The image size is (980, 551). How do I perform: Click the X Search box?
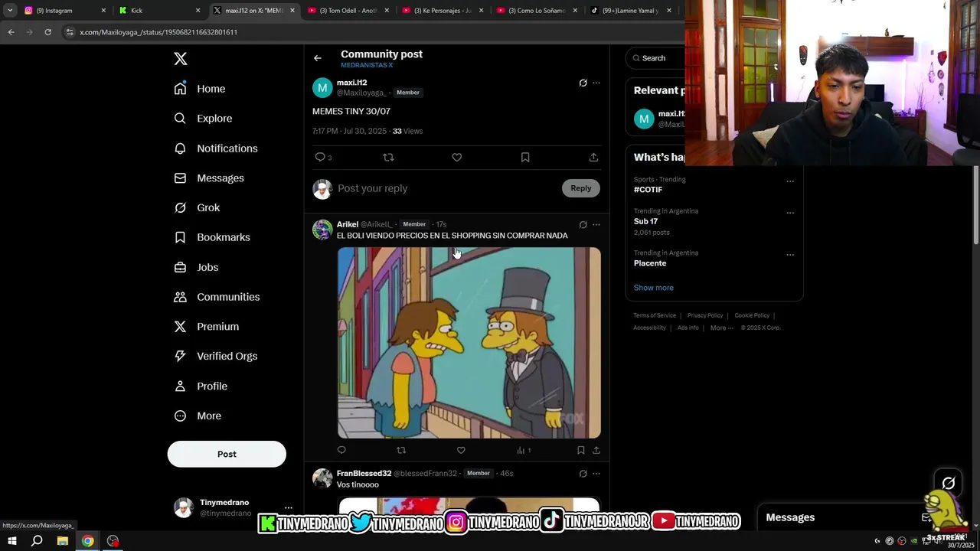tap(655, 58)
